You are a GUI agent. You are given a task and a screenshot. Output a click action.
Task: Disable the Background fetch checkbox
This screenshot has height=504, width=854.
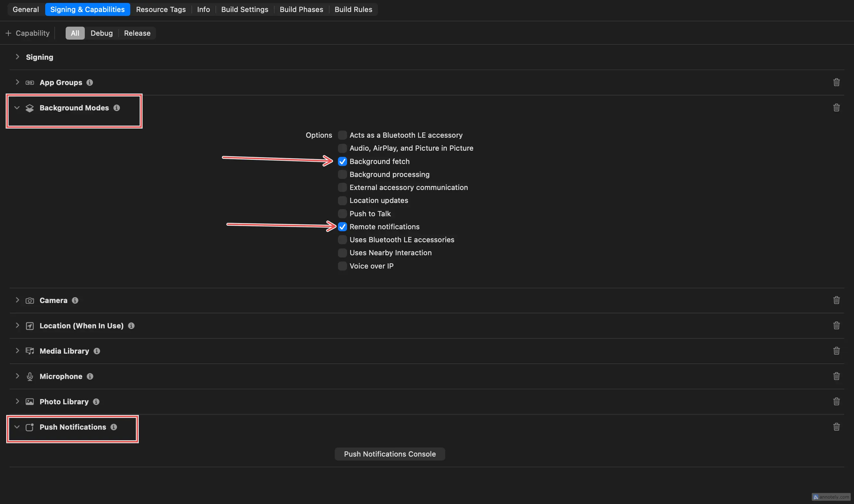342,161
